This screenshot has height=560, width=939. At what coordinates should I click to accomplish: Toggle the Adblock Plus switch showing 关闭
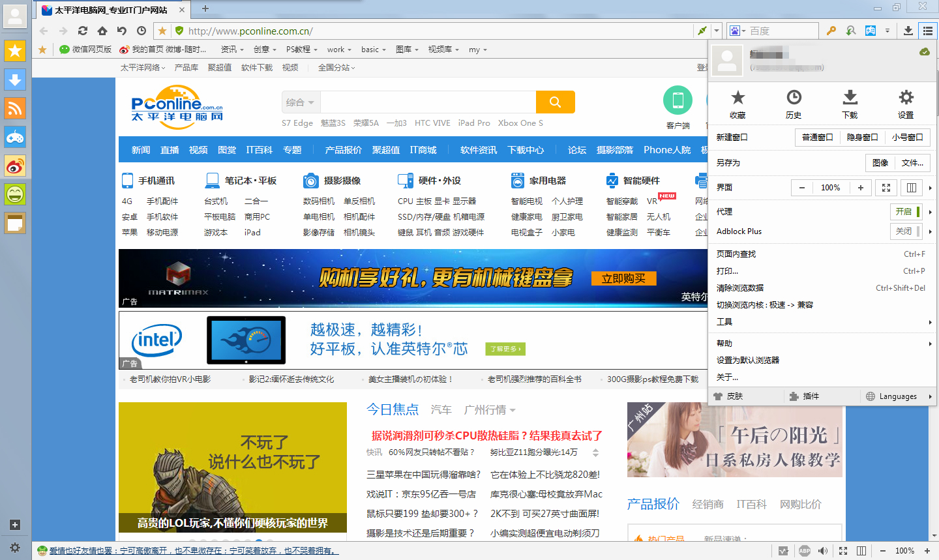click(x=906, y=231)
